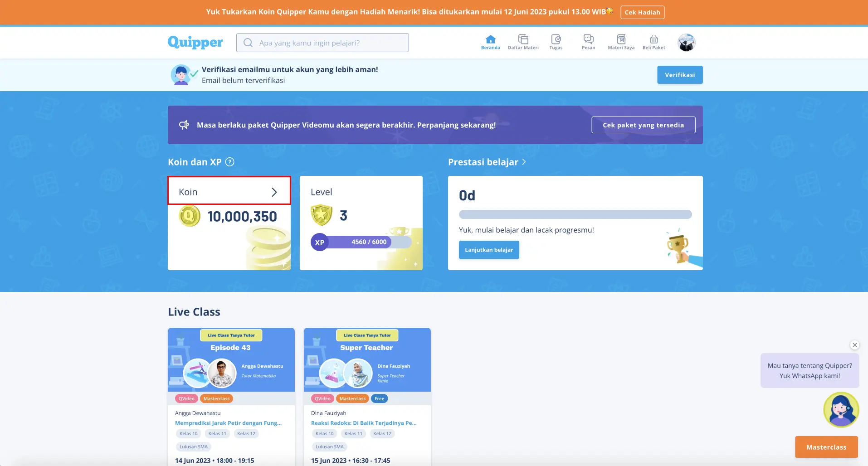Click the Free tag on Dina's class
The image size is (868, 466).
coord(379,399)
